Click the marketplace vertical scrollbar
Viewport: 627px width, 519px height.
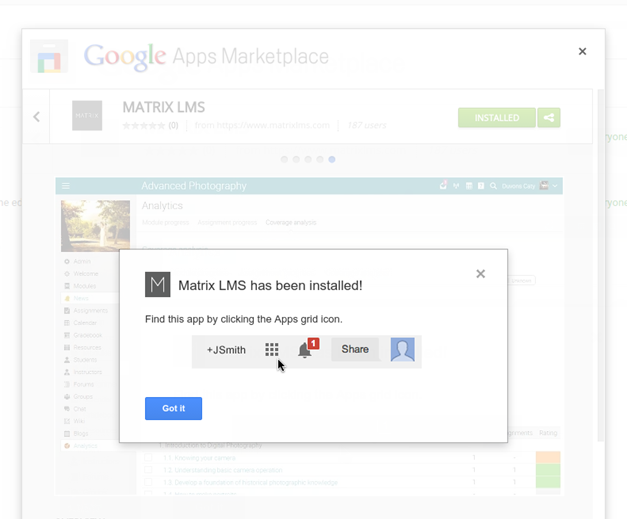coord(601,265)
